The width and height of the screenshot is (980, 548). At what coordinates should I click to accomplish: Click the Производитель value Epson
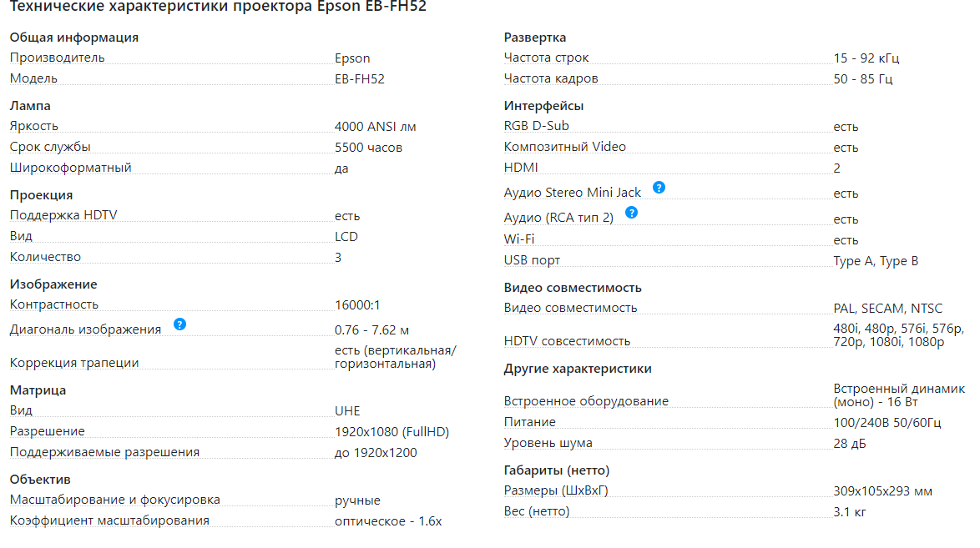coord(352,58)
